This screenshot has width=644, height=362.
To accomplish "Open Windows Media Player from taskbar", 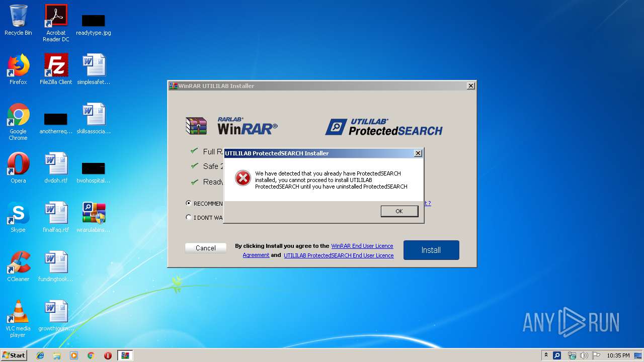I will [74, 355].
